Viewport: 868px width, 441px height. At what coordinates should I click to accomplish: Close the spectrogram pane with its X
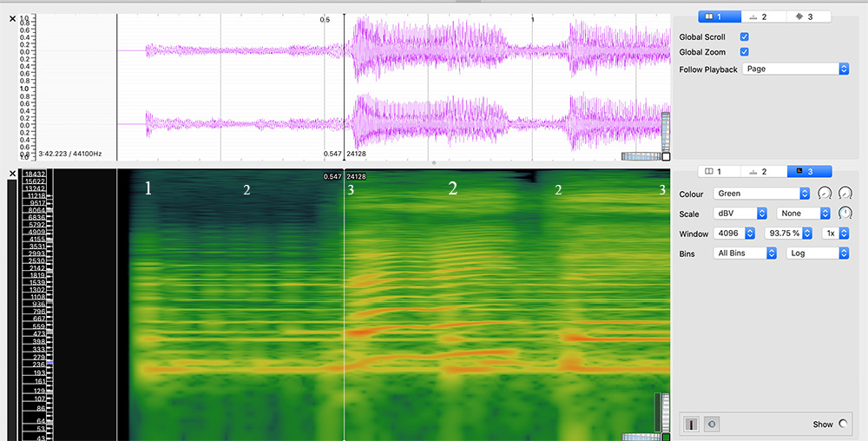[x=12, y=174]
